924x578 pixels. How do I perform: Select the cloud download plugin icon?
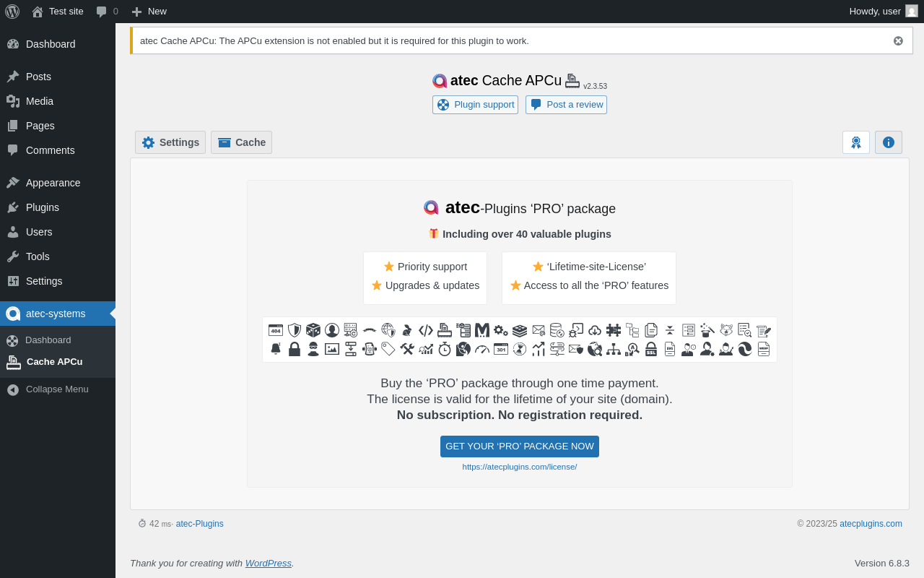tap(595, 330)
